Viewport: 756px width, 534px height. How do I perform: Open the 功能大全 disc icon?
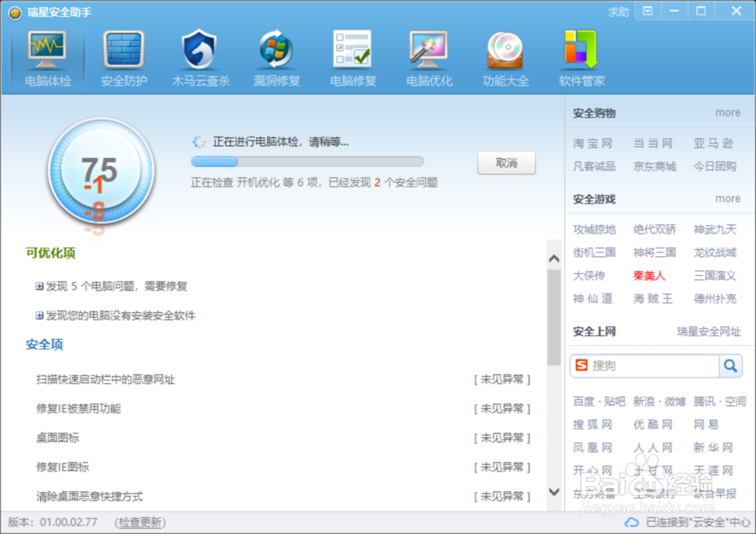[x=505, y=50]
